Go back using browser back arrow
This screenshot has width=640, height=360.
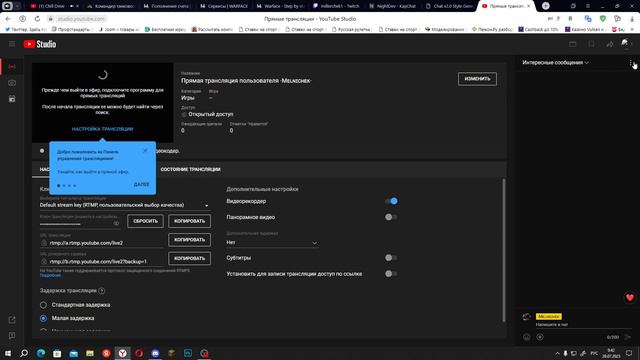pyautogui.click(x=8, y=19)
